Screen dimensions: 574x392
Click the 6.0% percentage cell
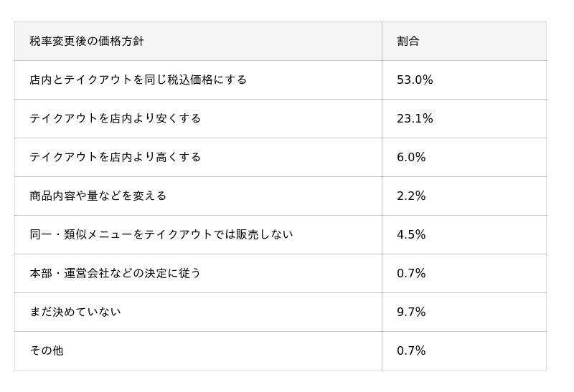click(x=411, y=157)
